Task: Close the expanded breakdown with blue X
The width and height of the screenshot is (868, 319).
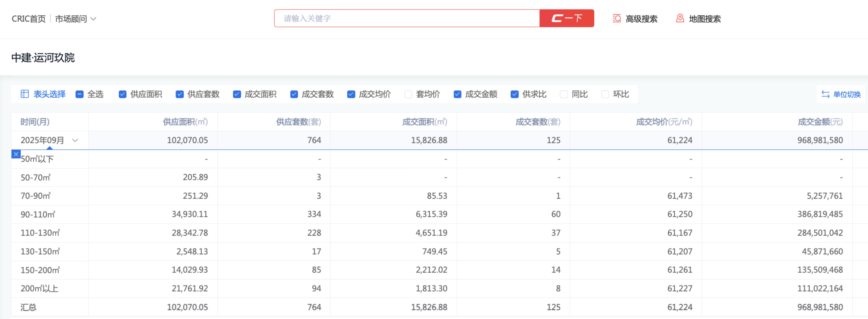Action: (x=16, y=154)
